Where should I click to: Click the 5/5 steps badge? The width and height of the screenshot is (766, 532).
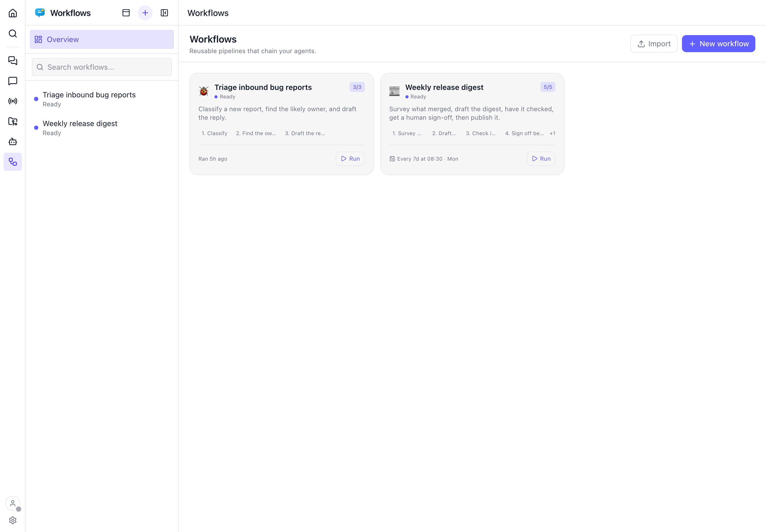tap(548, 87)
